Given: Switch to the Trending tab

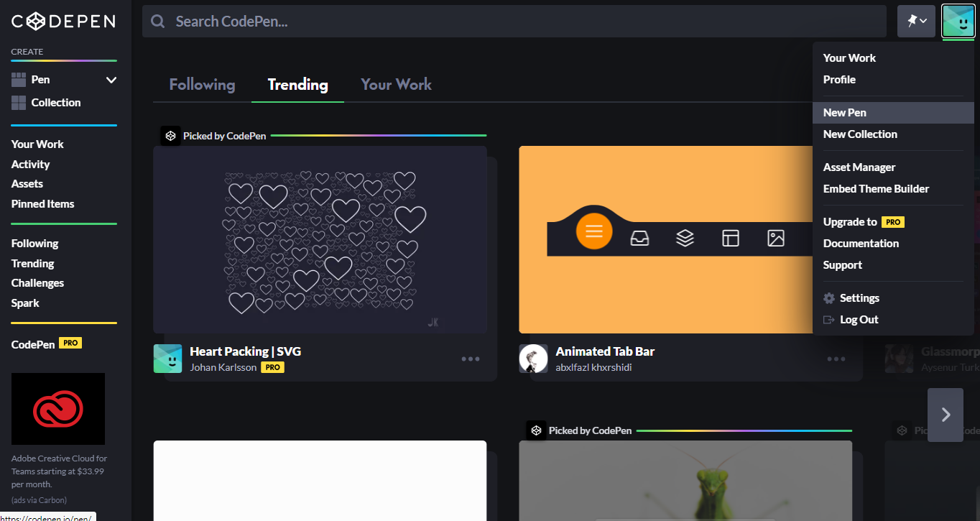Looking at the screenshot, I should 297,85.
